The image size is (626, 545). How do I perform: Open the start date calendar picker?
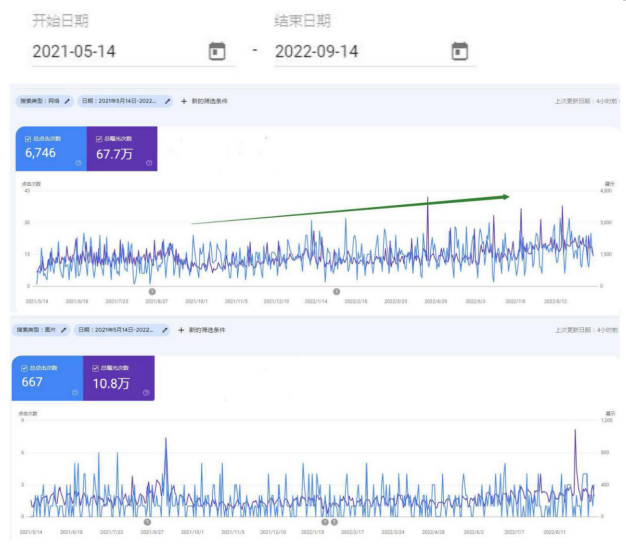click(216, 51)
